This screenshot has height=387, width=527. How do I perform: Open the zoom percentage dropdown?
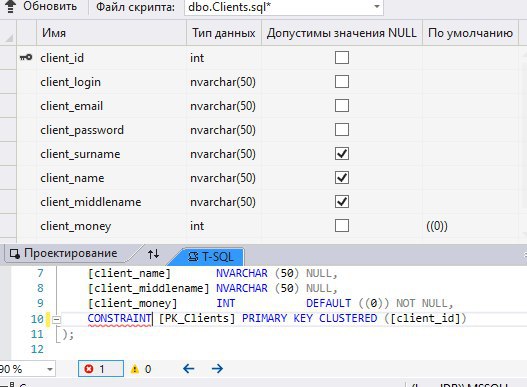(x=50, y=369)
